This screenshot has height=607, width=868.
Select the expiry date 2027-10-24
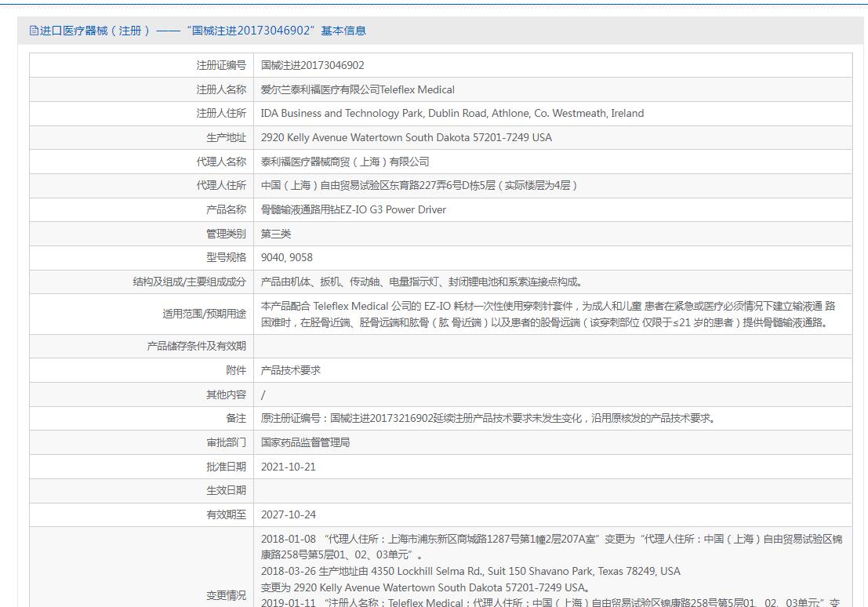(288, 514)
